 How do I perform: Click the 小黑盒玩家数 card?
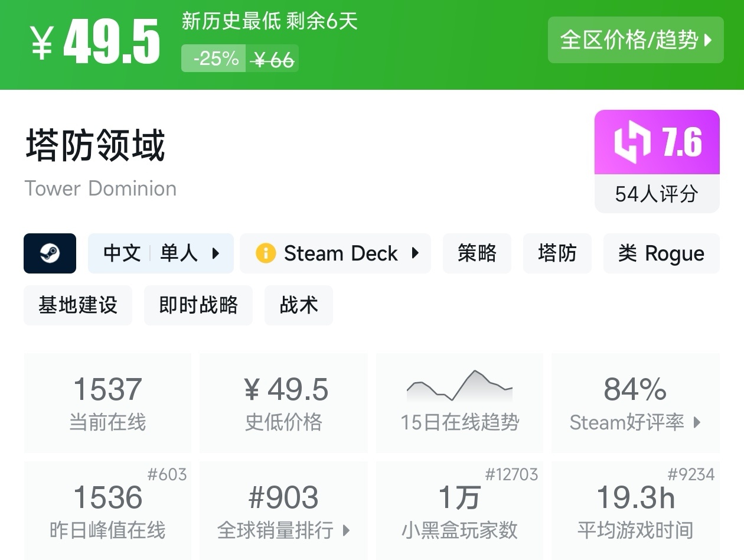(459, 510)
